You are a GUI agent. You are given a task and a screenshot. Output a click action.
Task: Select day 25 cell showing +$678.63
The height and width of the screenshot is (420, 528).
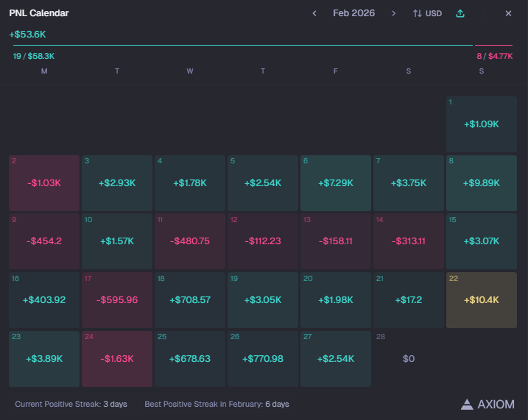click(190, 359)
